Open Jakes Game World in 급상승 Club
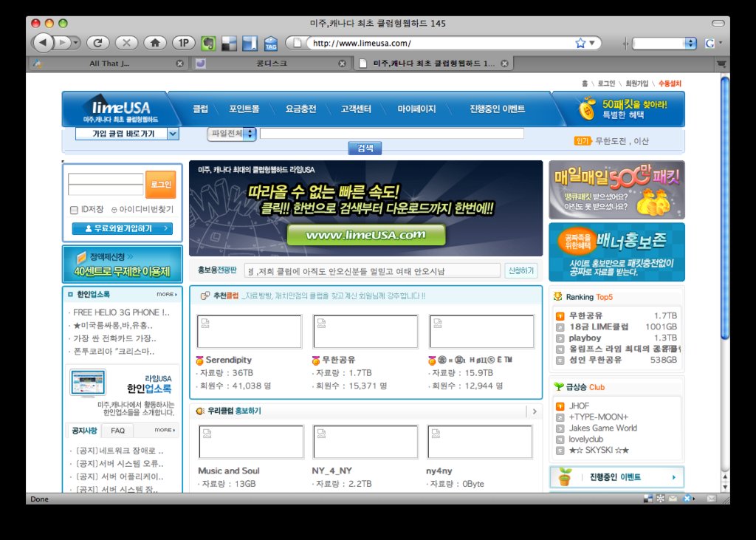The image size is (756, 540). pos(602,428)
